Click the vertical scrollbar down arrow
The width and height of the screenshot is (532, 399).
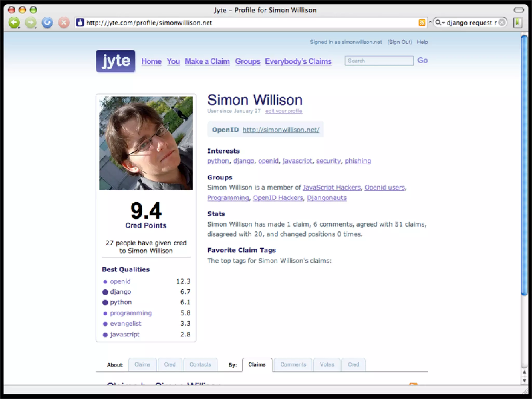click(x=524, y=381)
